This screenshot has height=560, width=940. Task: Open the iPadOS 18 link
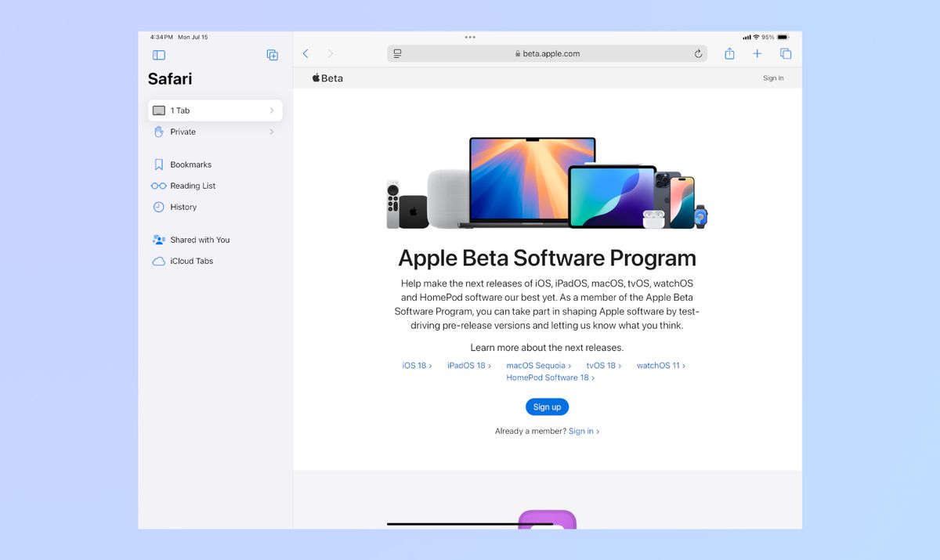pos(470,366)
